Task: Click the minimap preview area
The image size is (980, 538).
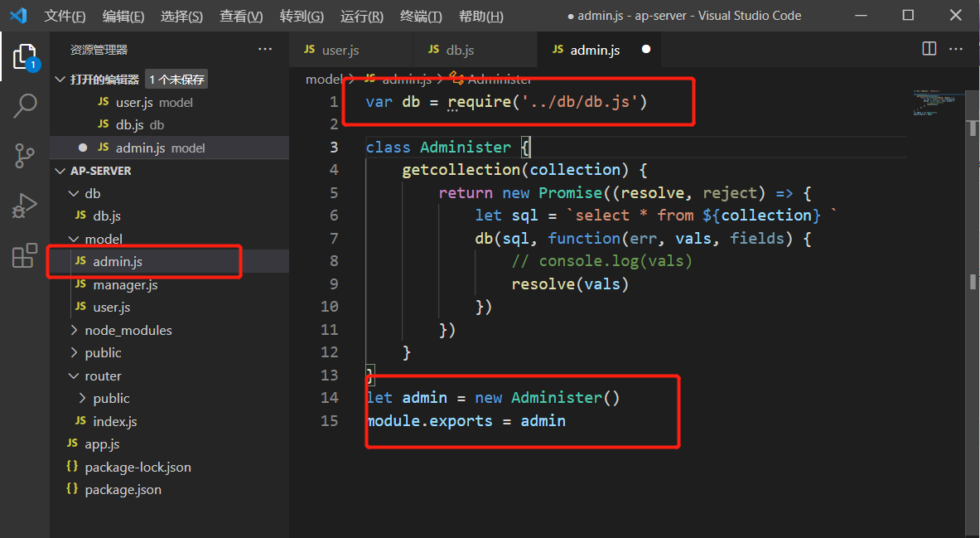Action: [936, 99]
